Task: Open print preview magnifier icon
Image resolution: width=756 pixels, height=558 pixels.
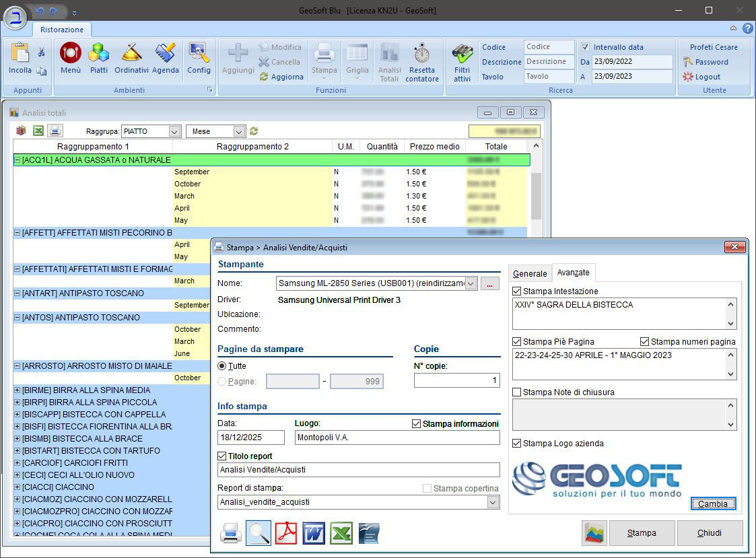Action: (x=259, y=533)
